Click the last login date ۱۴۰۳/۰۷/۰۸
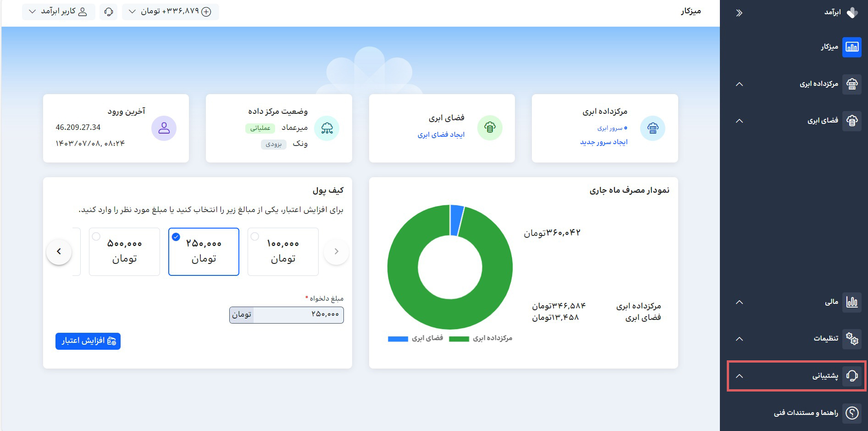 [77, 144]
